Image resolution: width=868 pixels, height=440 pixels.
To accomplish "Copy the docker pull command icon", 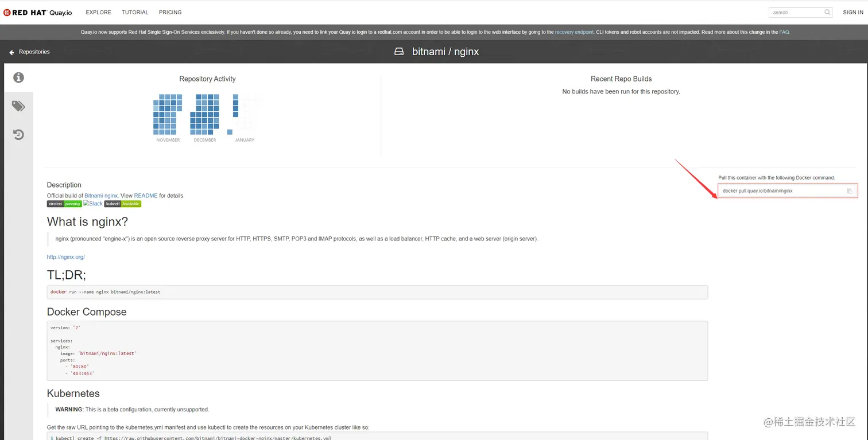I will [x=850, y=191].
